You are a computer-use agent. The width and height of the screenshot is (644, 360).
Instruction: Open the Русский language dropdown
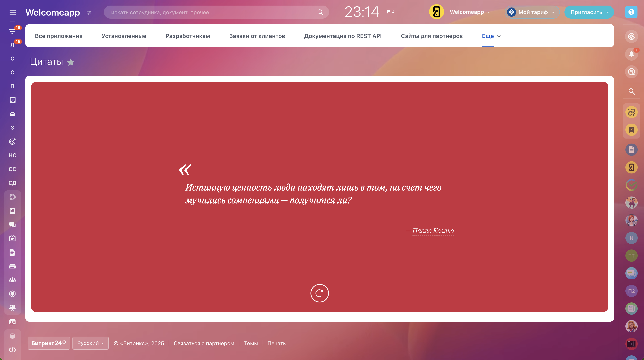[x=90, y=343]
